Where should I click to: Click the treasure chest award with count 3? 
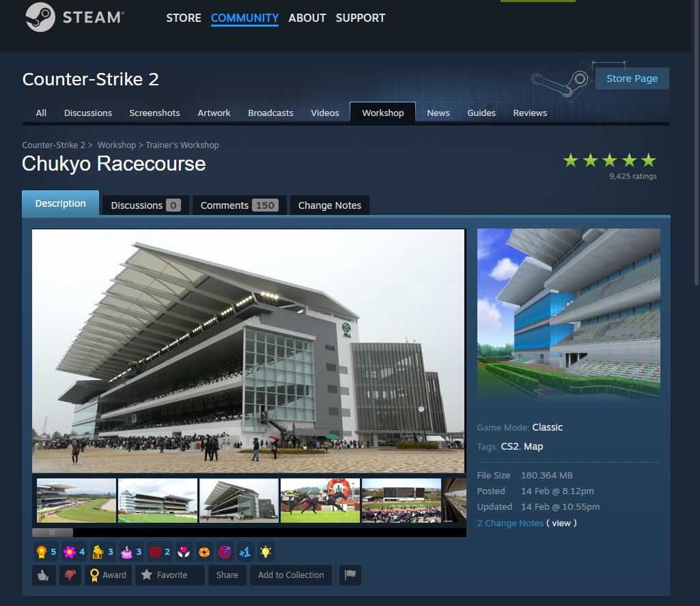[x=102, y=552]
